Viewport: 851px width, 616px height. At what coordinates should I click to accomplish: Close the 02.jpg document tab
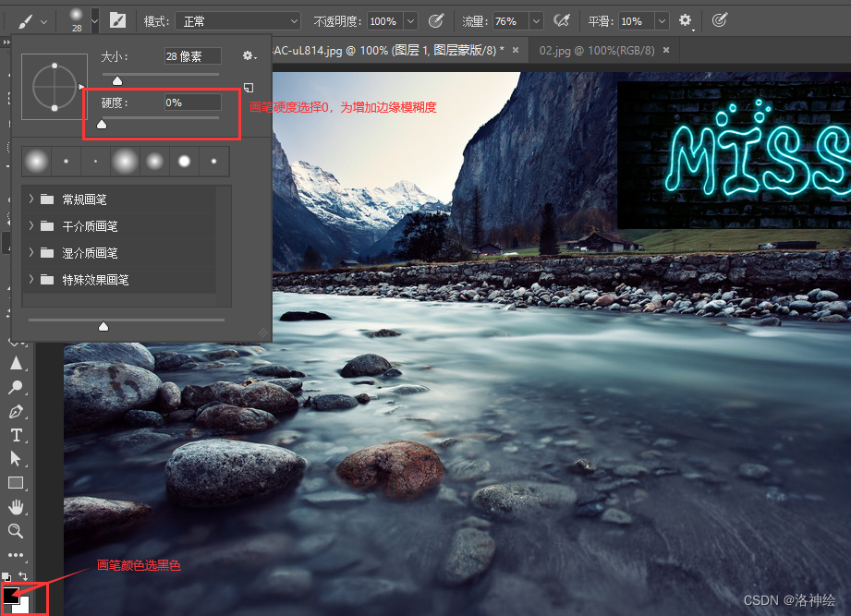(x=666, y=50)
